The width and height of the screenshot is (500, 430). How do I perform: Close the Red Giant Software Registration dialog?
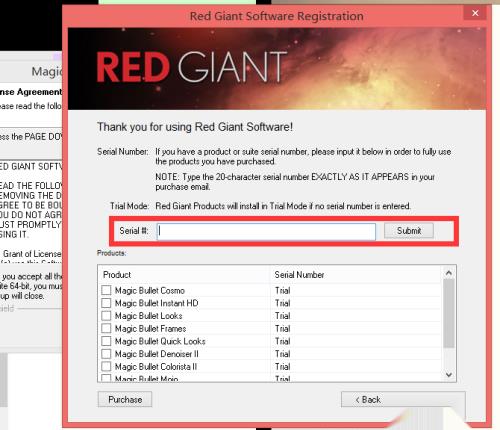tap(475, 13)
